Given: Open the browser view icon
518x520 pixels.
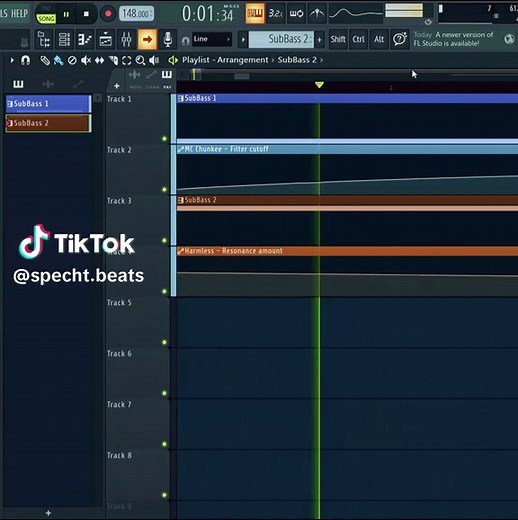Looking at the screenshot, I should [x=44, y=39].
